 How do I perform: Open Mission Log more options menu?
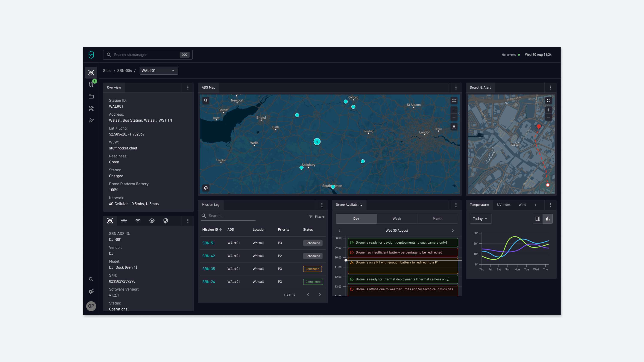click(322, 205)
